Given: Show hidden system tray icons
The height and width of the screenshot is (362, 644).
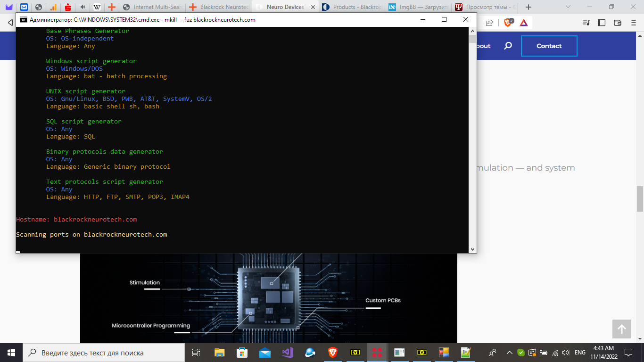Looking at the screenshot, I should [509, 353].
